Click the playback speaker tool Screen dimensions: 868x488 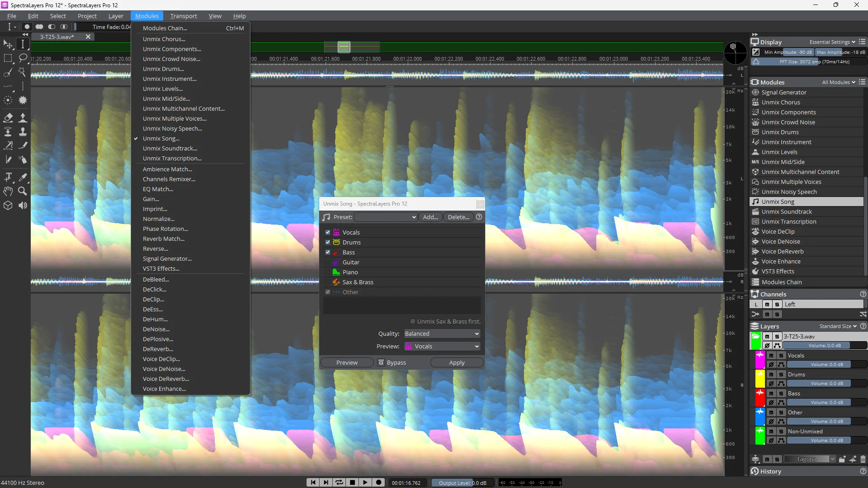click(x=23, y=206)
